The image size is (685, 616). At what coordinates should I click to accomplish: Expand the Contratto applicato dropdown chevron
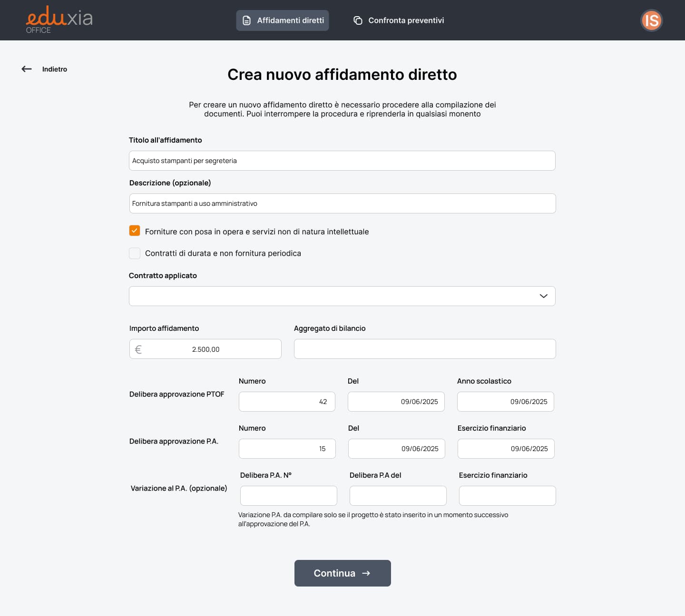click(543, 296)
